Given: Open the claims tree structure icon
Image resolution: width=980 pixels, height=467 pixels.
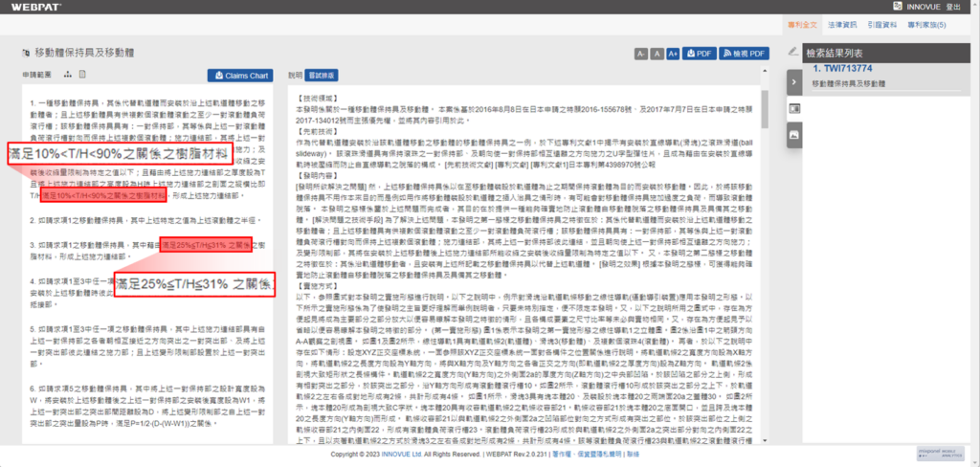Looking at the screenshot, I should click(x=69, y=74).
